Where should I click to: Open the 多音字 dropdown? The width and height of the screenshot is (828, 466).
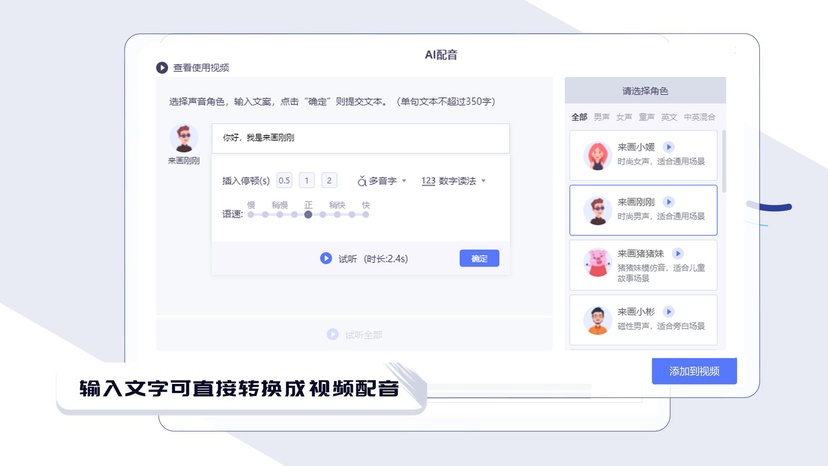pyautogui.click(x=383, y=181)
